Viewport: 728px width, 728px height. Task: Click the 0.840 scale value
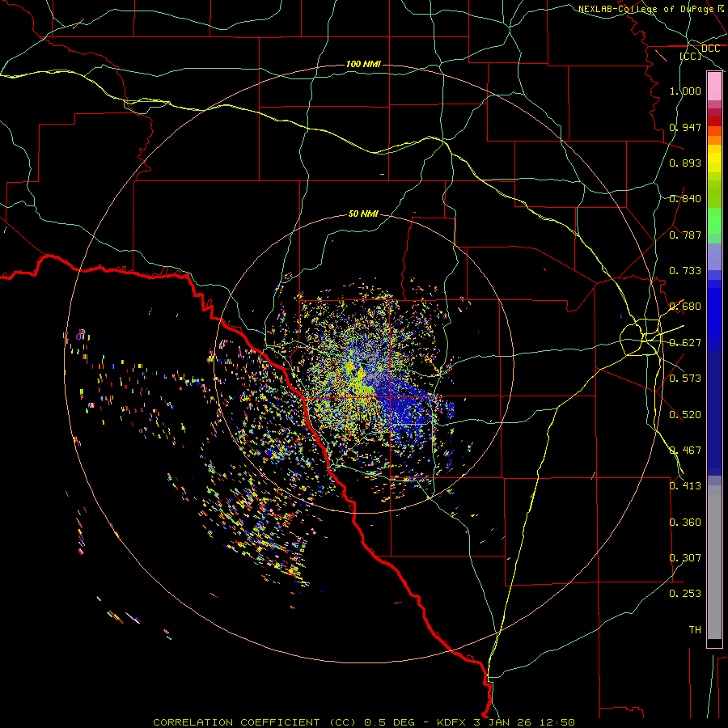click(685, 199)
